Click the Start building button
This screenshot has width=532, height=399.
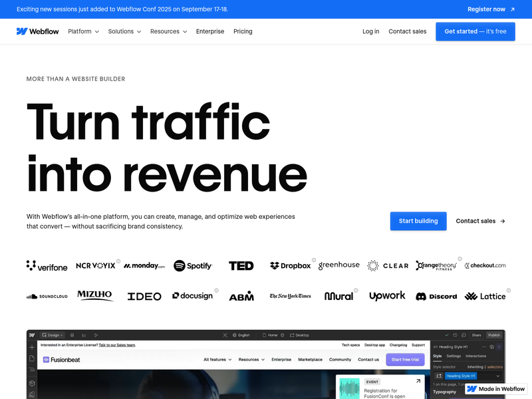pos(418,221)
